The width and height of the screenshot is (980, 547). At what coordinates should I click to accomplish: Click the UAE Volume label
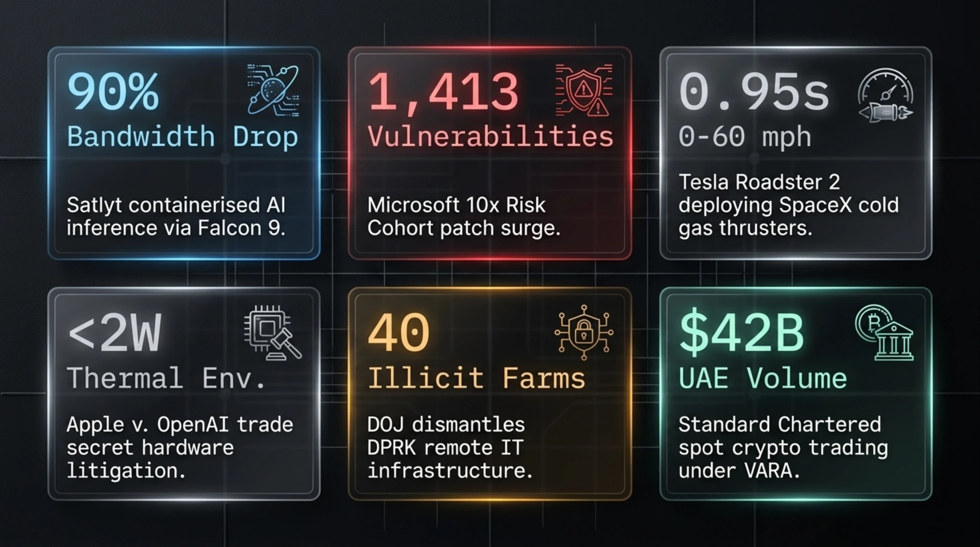click(x=763, y=378)
